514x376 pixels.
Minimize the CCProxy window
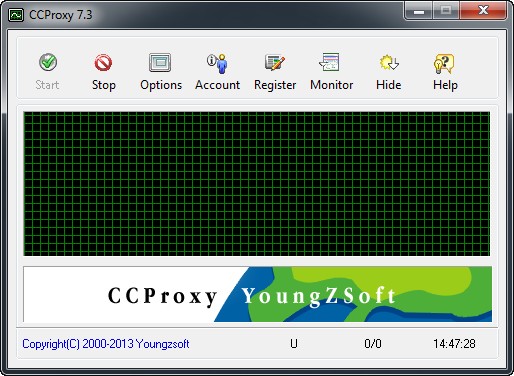(419, 11)
